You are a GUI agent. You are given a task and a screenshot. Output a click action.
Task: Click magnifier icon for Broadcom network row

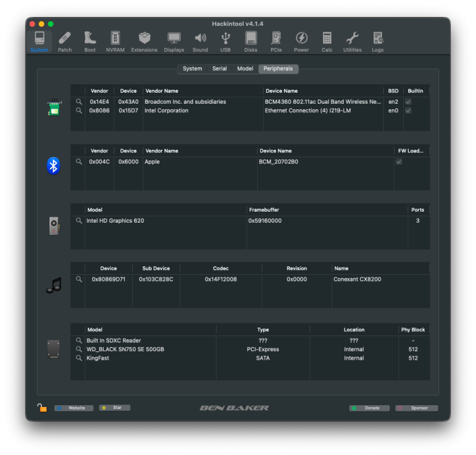click(x=79, y=101)
